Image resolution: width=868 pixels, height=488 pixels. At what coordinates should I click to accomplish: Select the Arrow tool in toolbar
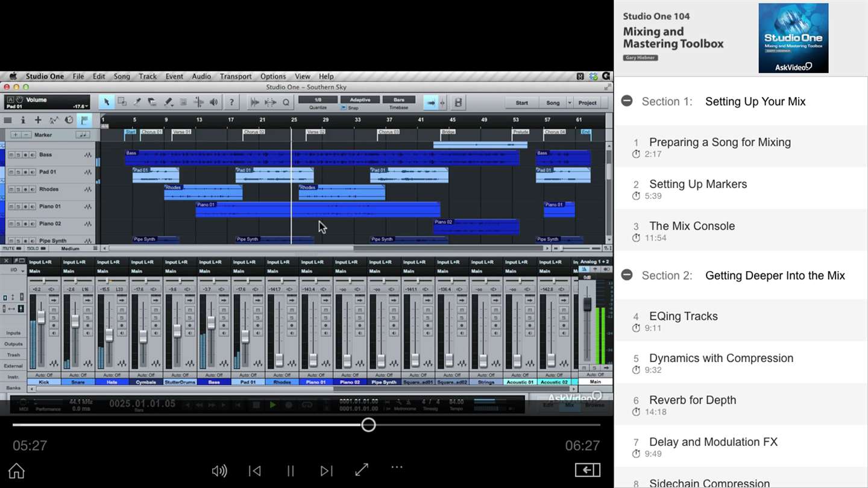click(x=107, y=102)
